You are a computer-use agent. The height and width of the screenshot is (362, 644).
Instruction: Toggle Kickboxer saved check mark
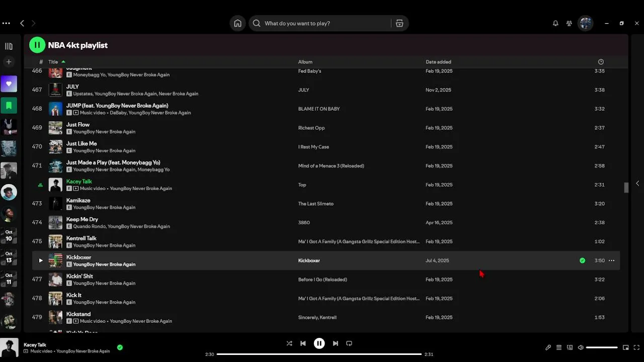582,260
